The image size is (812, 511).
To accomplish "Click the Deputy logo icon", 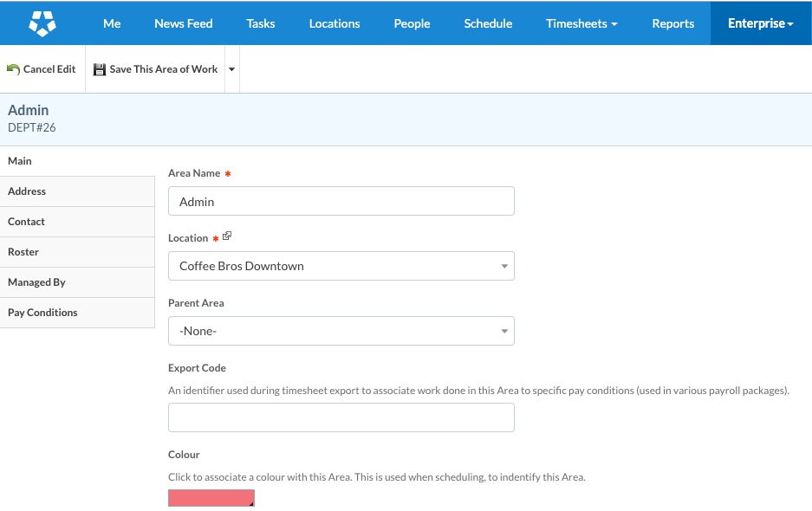I will click(41, 23).
